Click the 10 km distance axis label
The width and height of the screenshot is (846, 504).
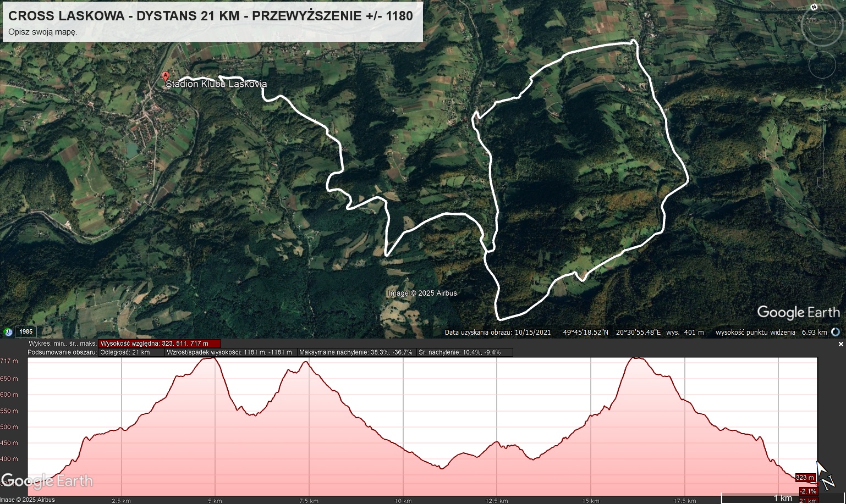(403, 501)
